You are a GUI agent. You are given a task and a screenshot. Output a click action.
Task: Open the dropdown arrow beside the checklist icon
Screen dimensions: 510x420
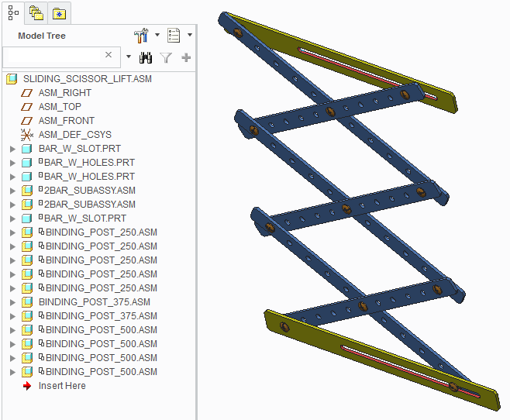[x=190, y=35]
